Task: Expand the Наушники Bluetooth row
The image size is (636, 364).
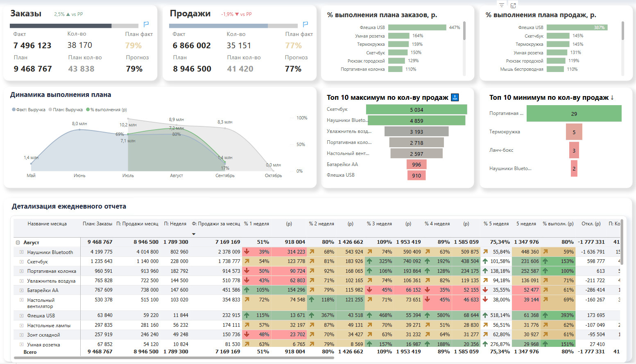Action: point(22,252)
